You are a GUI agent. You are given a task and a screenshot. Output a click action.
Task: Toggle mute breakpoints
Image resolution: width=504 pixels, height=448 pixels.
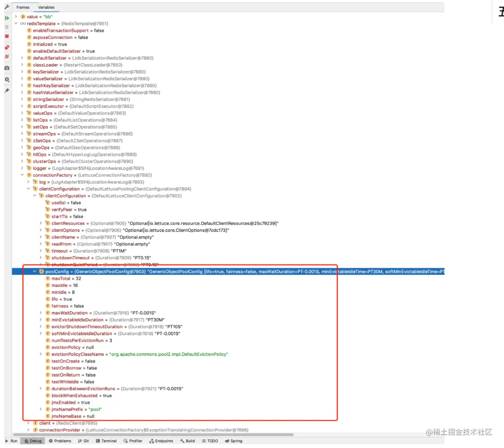click(7, 56)
